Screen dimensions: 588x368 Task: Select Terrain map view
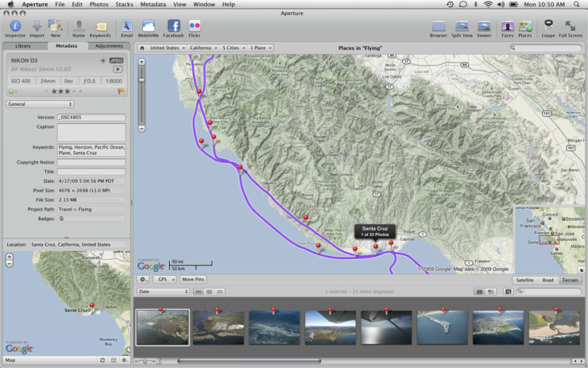[x=571, y=280]
